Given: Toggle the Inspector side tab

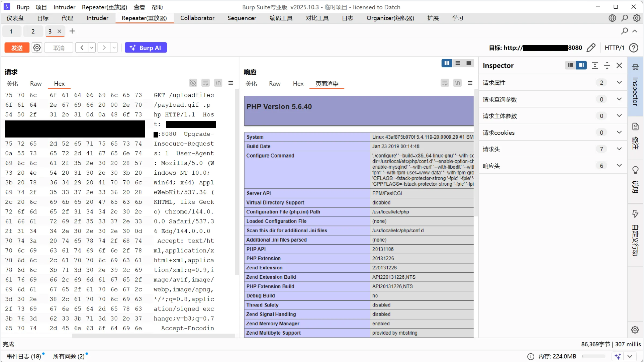Looking at the screenshot, I should [x=635, y=86].
